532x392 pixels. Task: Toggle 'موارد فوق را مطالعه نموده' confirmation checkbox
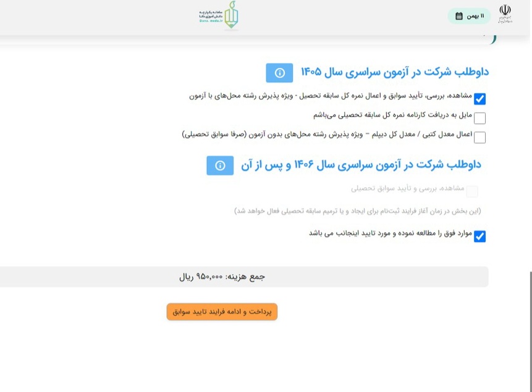click(479, 236)
